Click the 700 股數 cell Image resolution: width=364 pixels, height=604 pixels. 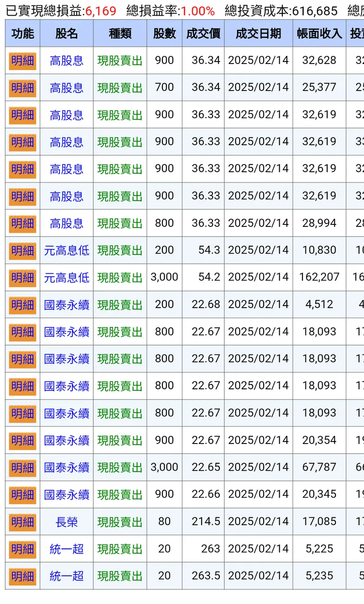point(164,87)
